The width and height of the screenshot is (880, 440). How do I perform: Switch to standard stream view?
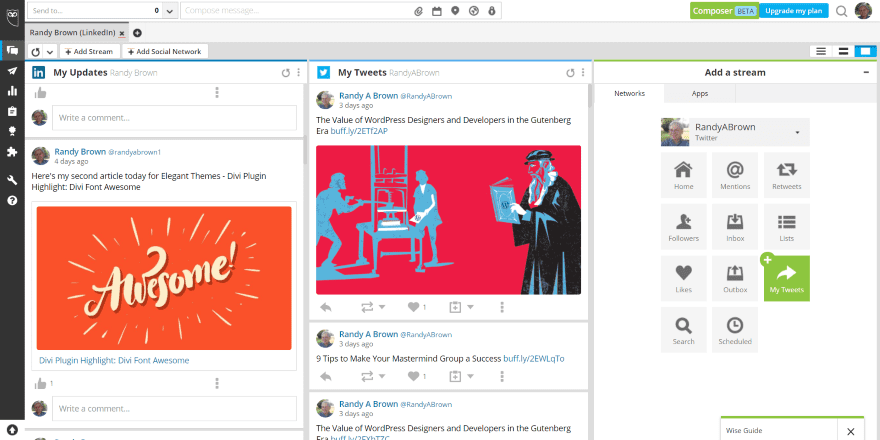pos(843,51)
